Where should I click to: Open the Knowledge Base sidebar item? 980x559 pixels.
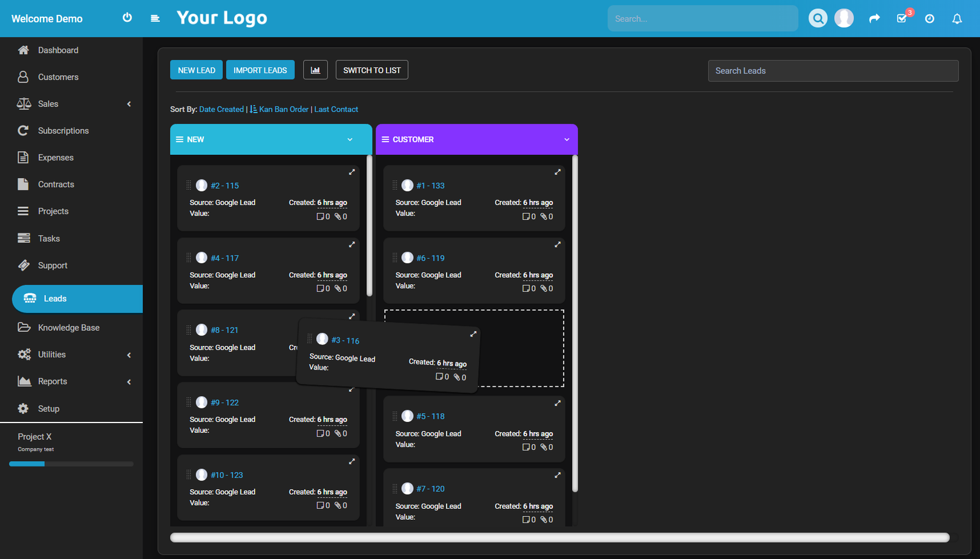(69, 327)
